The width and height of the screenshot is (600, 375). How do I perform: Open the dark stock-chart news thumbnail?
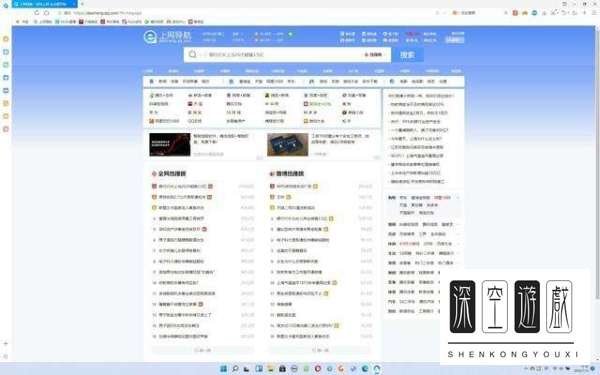(170, 144)
